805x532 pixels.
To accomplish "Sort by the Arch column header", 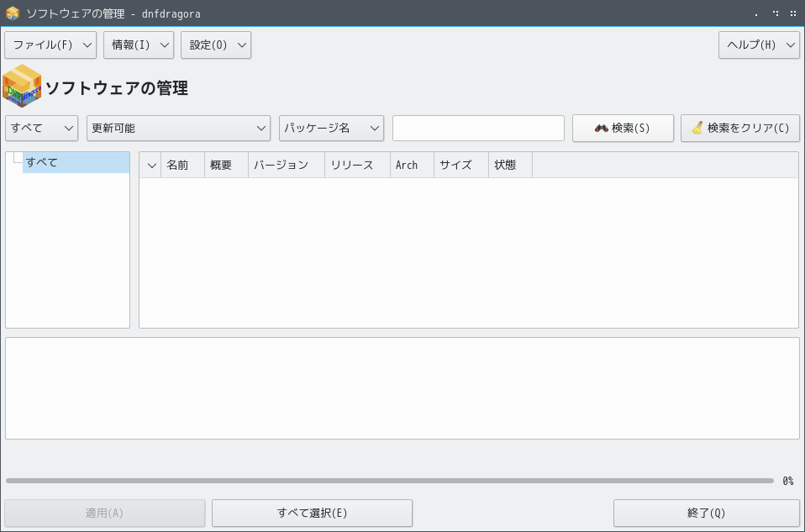I will click(413, 165).
